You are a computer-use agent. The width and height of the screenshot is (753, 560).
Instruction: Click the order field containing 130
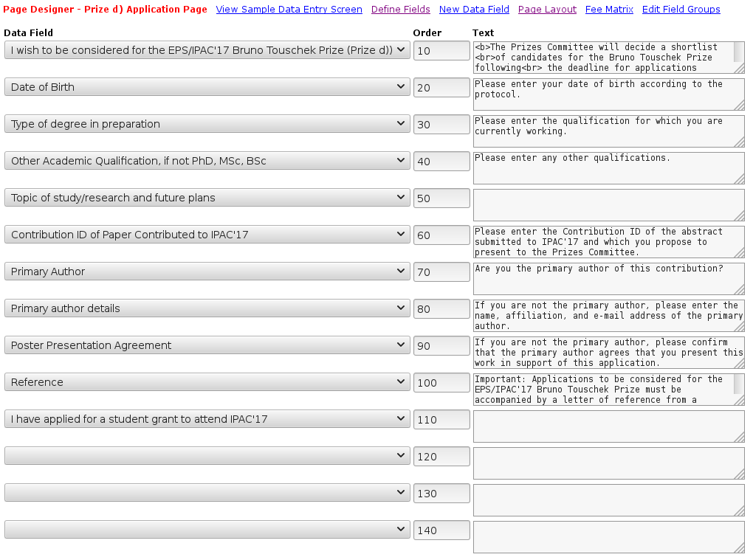(441, 494)
